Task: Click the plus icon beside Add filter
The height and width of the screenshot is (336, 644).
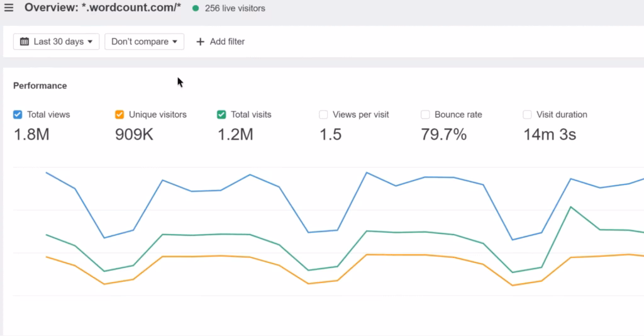Action: [201, 42]
